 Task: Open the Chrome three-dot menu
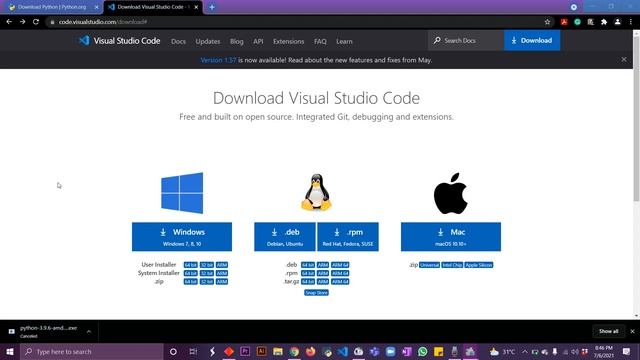point(631,22)
